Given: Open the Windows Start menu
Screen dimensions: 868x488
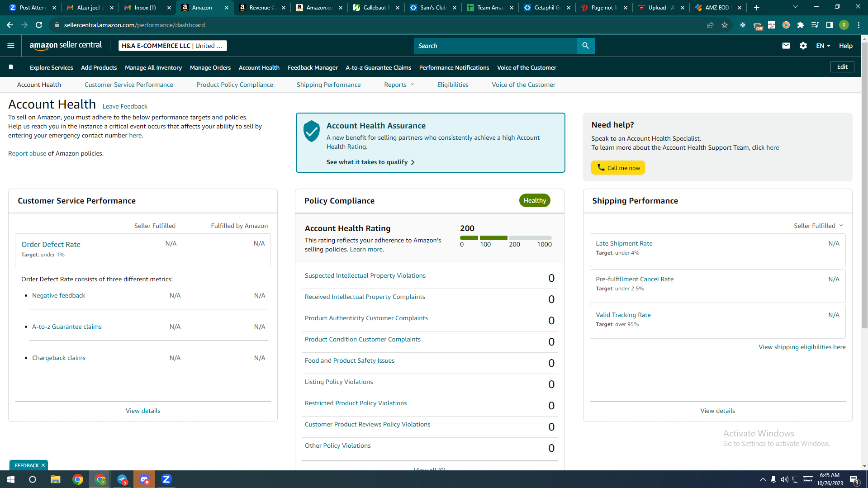Looking at the screenshot, I should (11, 479).
